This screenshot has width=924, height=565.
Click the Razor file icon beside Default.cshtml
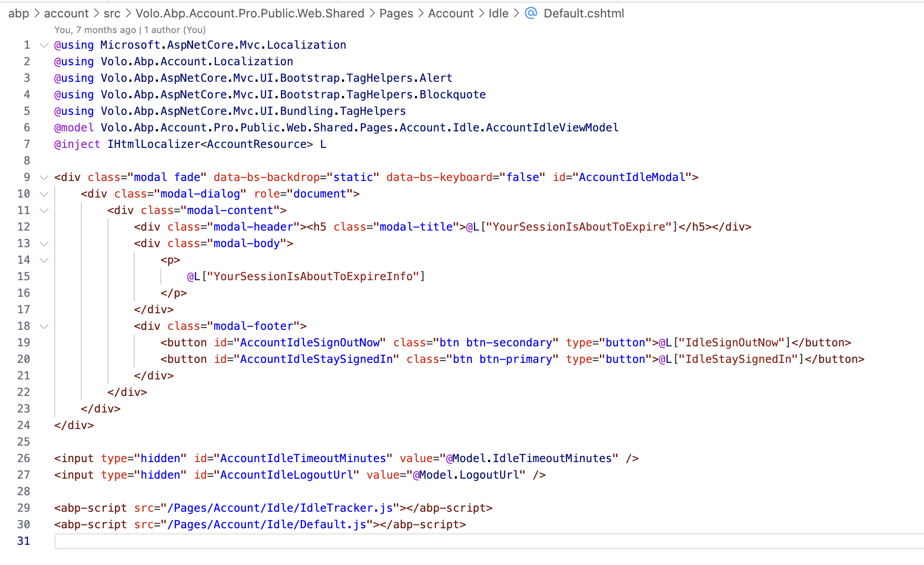[531, 13]
